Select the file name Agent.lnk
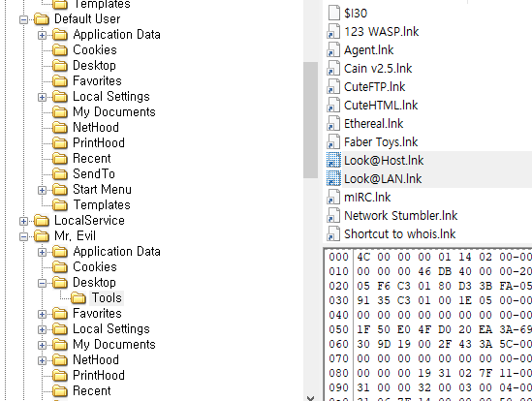 (369, 50)
